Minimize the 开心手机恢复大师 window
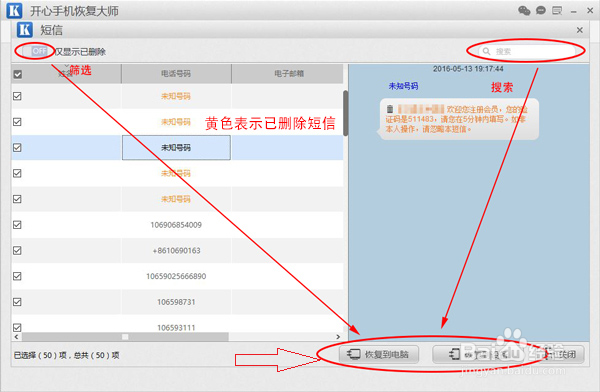 [573, 12]
